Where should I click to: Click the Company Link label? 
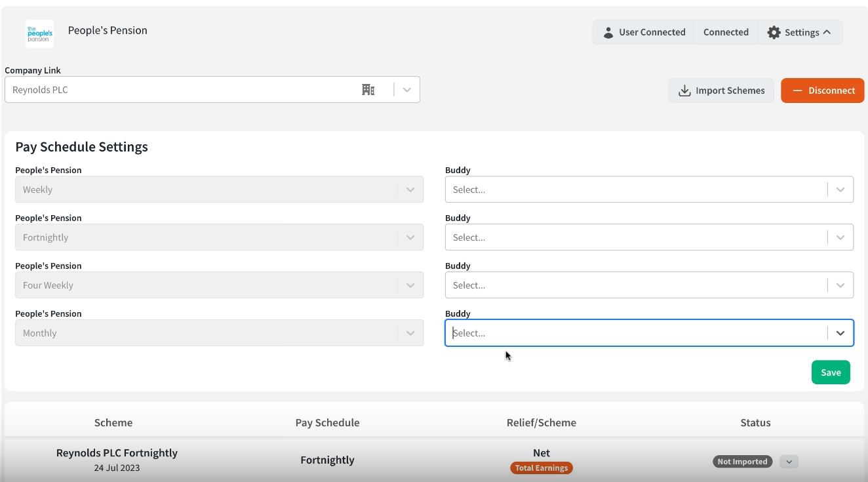(33, 70)
